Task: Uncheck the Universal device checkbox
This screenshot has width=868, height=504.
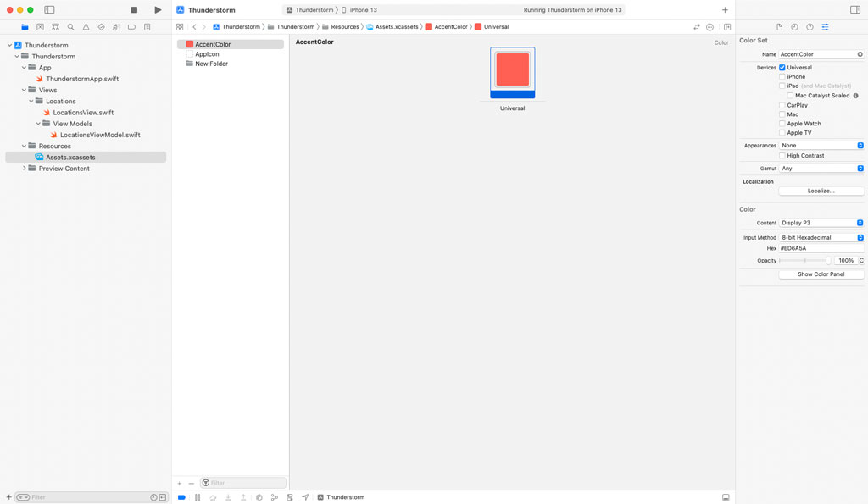Action: [782, 68]
